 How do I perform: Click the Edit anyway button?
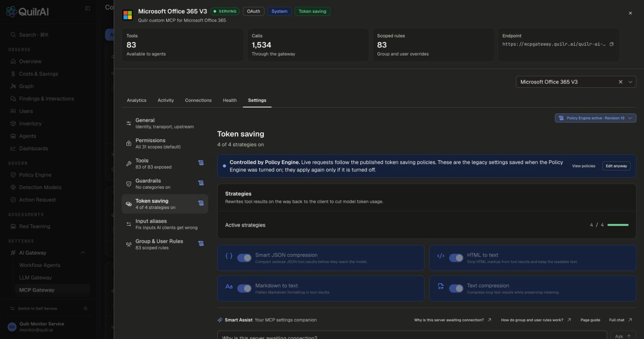[x=616, y=166]
